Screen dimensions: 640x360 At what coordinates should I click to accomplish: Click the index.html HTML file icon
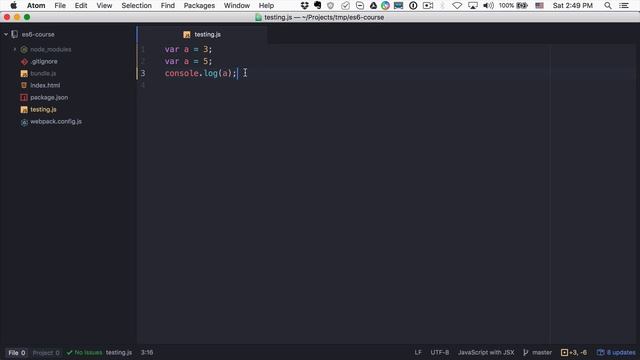[x=24, y=85]
